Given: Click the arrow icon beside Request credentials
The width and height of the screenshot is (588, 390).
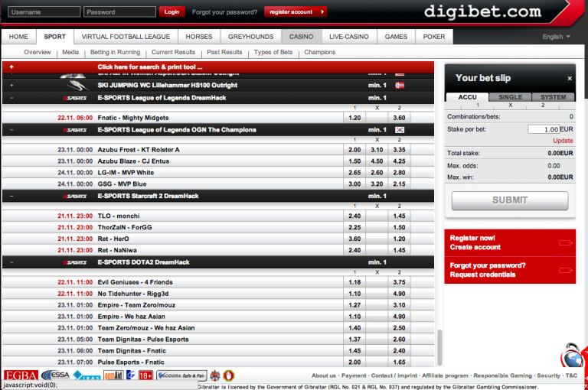Looking at the screenshot, I should pyautogui.click(x=566, y=270).
